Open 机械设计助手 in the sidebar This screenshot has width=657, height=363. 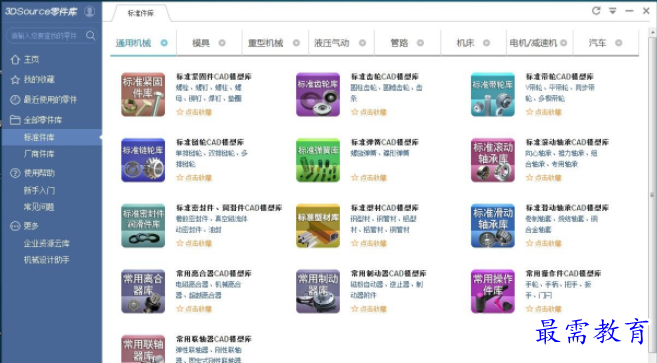point(47,260)
